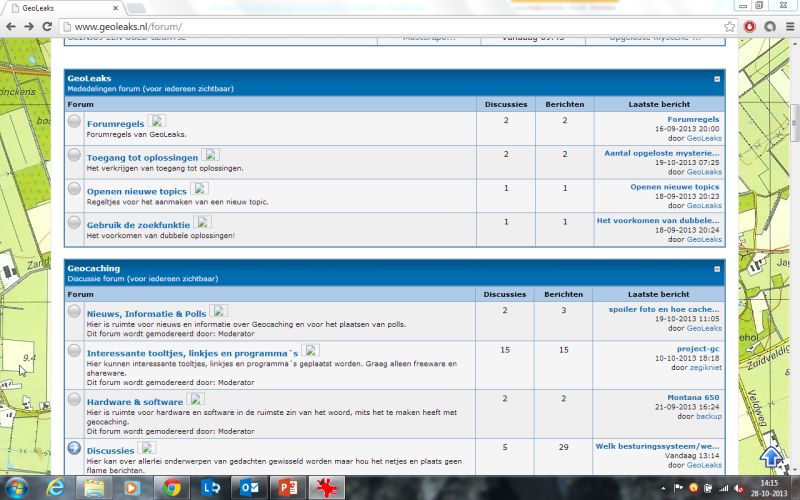Open last post 'Welk besturingssysteem/we...'

point(657,446)
